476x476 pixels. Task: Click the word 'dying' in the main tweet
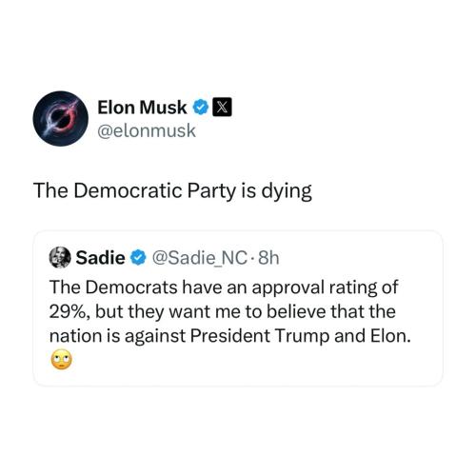[287, 191]
